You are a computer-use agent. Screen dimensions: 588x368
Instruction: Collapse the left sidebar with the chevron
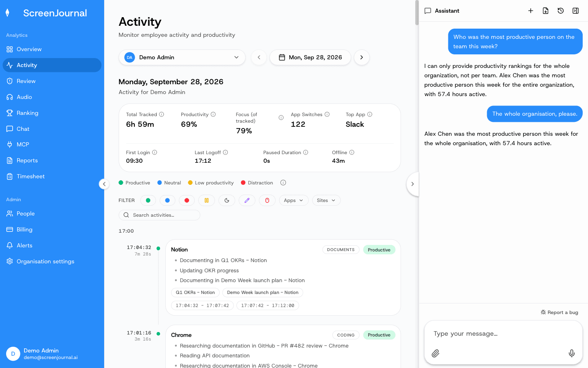[x=104, y=184]
